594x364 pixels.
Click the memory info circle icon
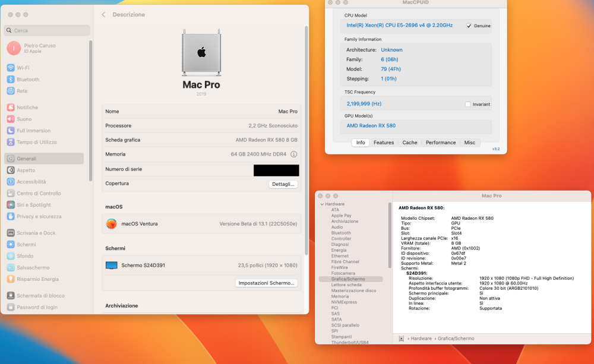(x=293, y=154)
